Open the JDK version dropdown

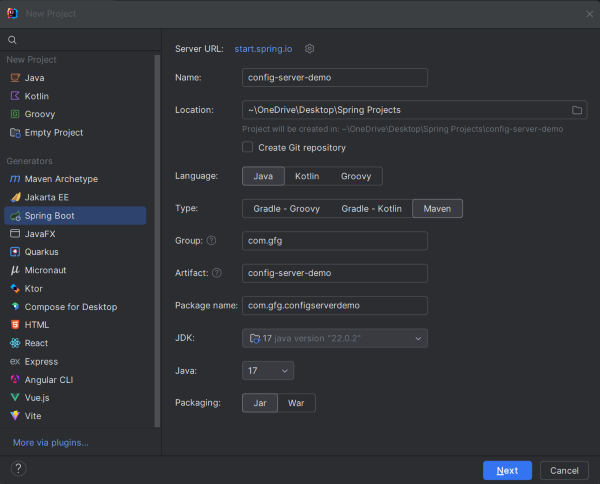pyautogui.click(x=335, y=338)
